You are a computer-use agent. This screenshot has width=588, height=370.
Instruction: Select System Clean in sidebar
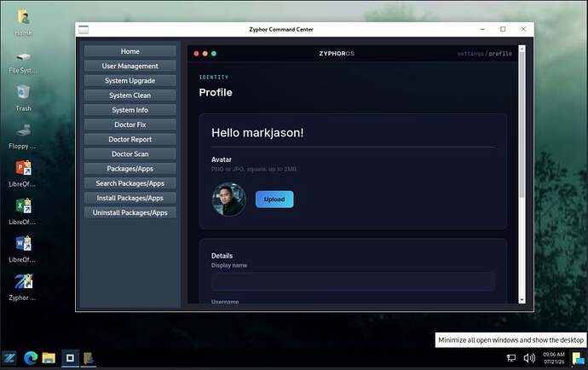click(x=130, y=95)
